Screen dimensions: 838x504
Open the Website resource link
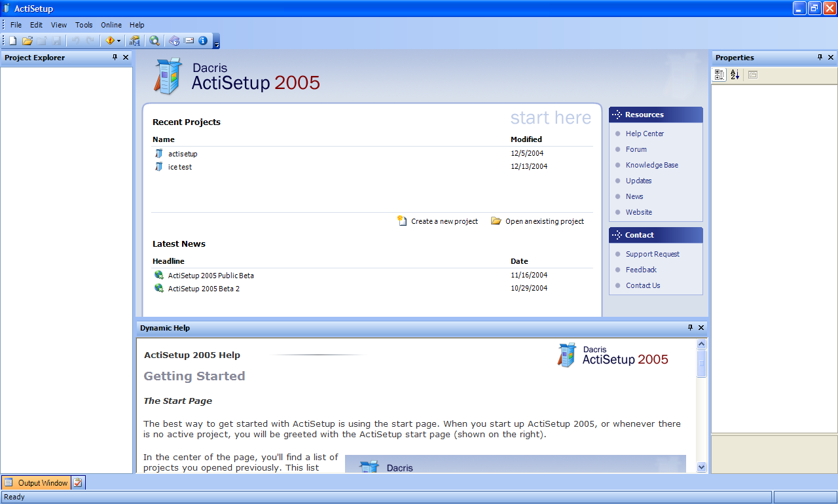(x=639, y=212)
